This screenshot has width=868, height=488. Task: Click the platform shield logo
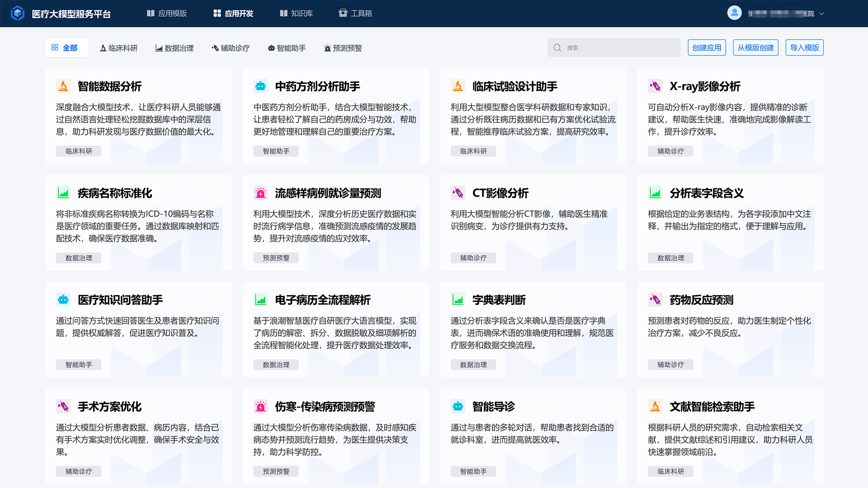coord(17,13)
